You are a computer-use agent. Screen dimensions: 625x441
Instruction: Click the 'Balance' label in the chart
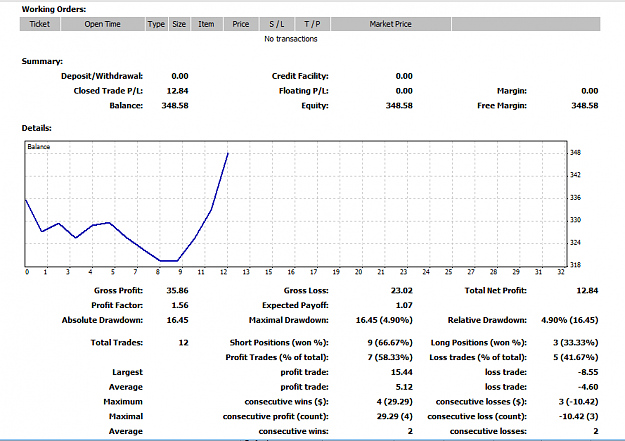coord(39,147)
